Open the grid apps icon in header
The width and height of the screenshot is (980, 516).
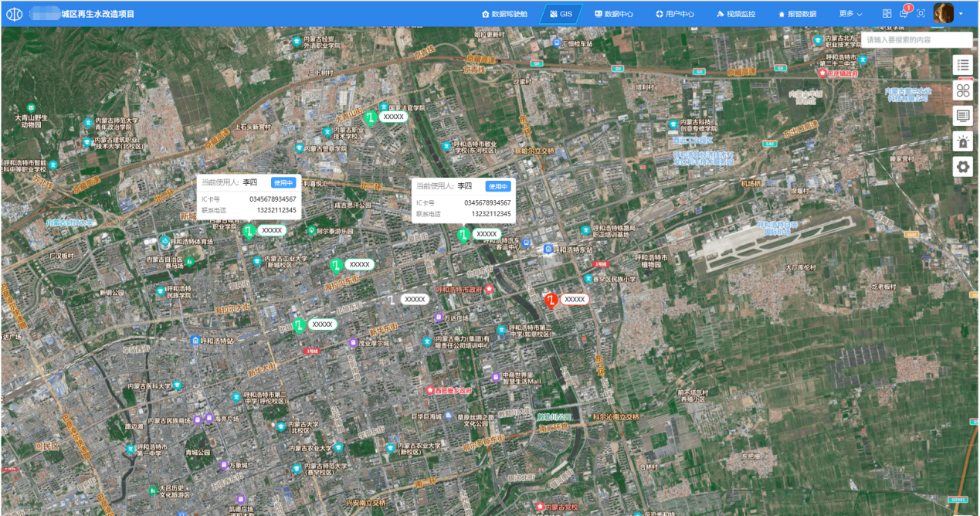point(887,14)
